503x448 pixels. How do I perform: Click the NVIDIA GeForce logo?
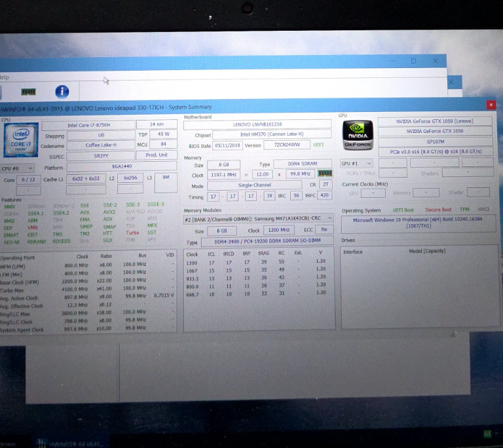[358, 135]
